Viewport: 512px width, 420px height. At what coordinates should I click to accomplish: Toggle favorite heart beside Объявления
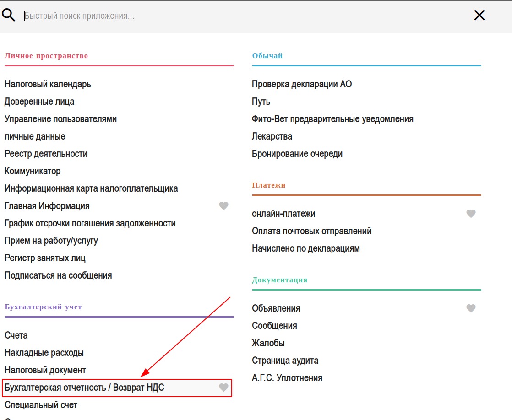(471, 308)
